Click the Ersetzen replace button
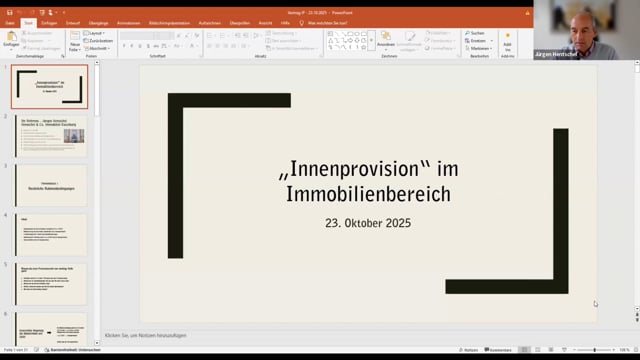This screenshot has height=360, width=640. click(476, 41)
